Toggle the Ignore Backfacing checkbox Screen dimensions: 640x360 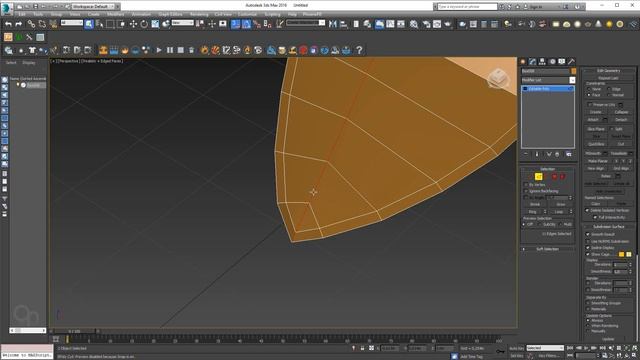coord(526,191)
